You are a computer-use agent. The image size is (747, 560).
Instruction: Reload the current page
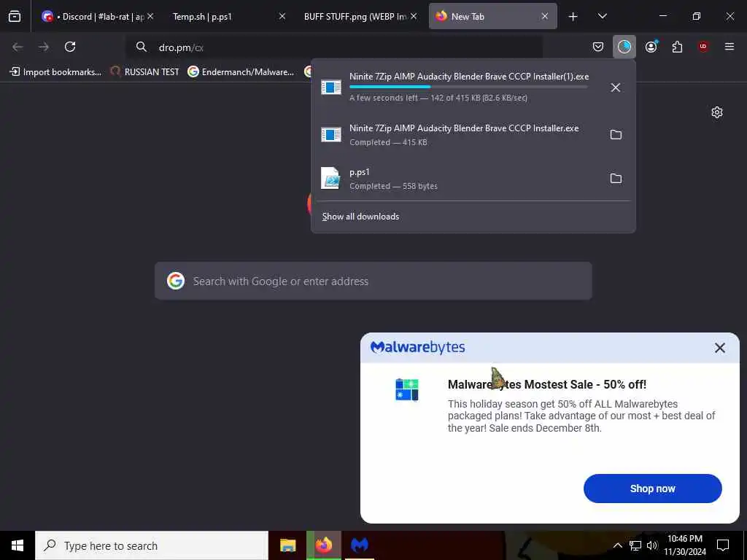[x=70, y=47]
